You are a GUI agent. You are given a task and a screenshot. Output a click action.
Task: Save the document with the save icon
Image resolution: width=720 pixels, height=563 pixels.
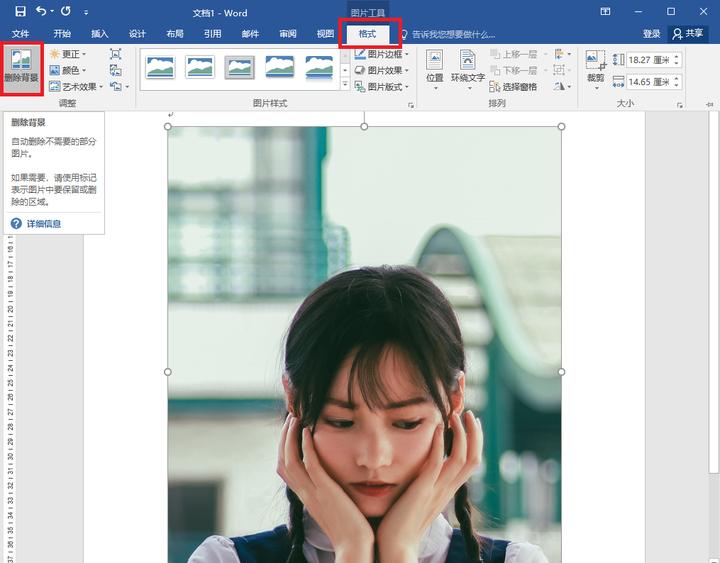click(x=20, y=12)
